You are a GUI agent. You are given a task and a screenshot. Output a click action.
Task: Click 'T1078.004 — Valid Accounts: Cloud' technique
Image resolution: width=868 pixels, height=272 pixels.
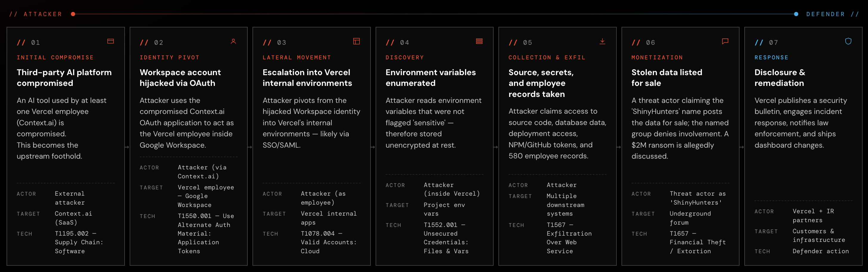(x=328, y=242)
